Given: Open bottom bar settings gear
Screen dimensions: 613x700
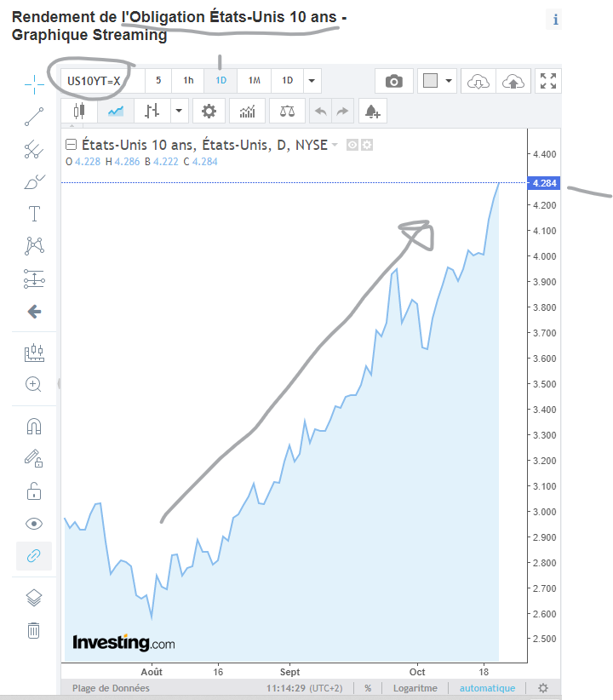Looking at the screenshot, I should tap(543, 688).
